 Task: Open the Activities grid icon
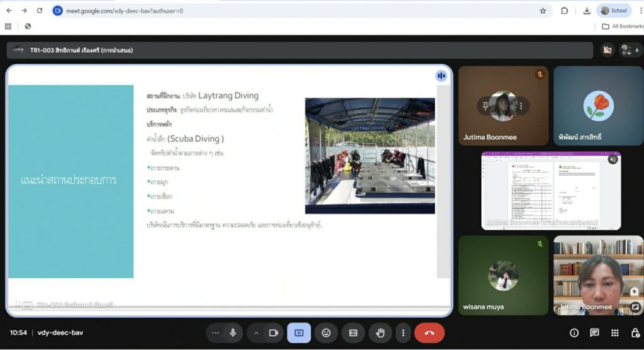pyautogui.click(x=615, y=332)
